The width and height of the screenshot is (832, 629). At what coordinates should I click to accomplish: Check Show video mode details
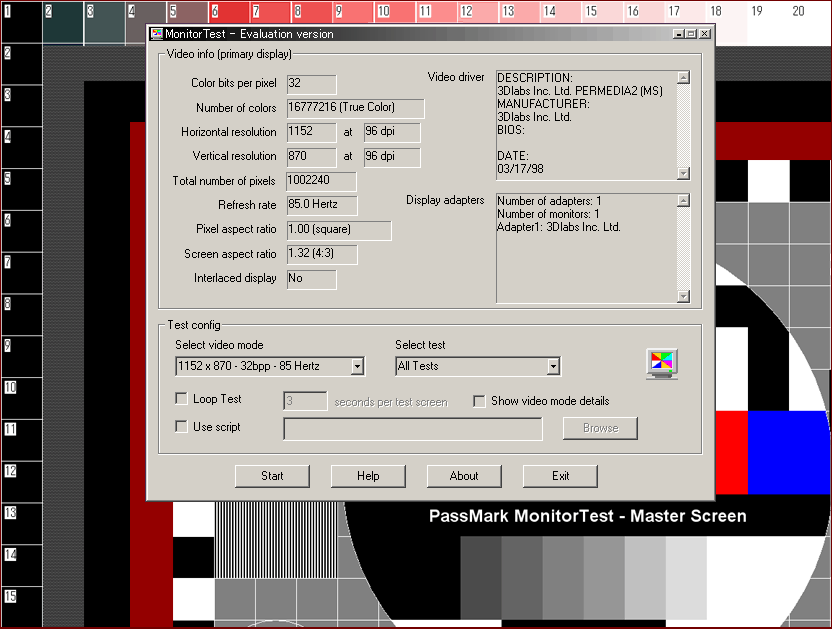pyautogui.click(x=479, y=401)
